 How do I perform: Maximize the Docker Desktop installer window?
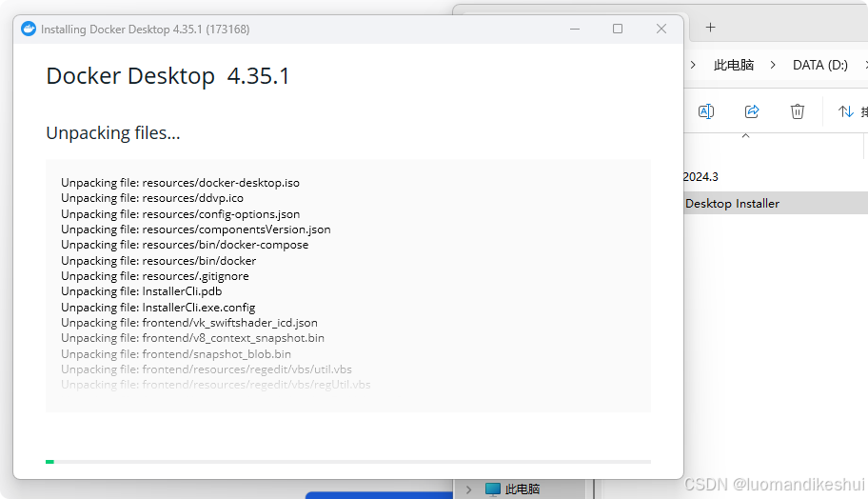pos(618,29)
